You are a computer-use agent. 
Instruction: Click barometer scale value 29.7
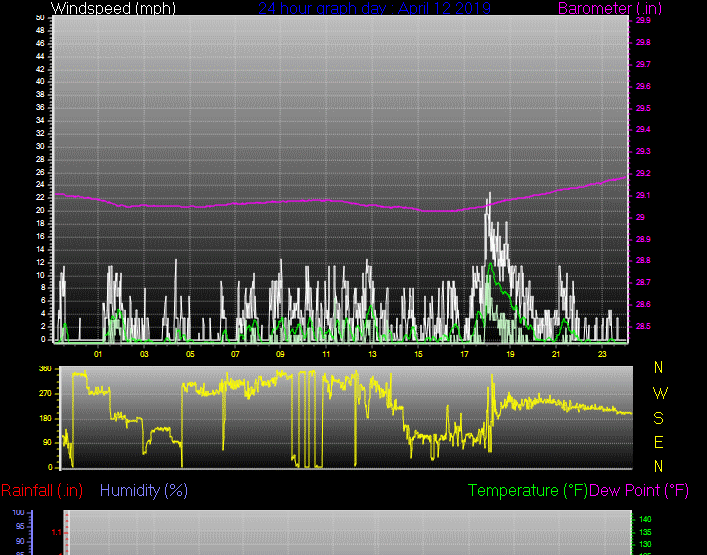point(643,64)
